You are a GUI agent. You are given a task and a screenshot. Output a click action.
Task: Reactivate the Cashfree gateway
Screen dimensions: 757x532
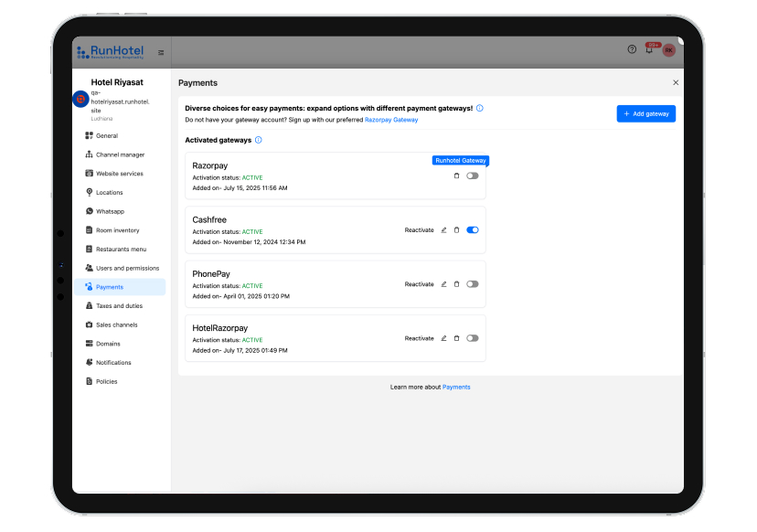(x=419, y=230)
